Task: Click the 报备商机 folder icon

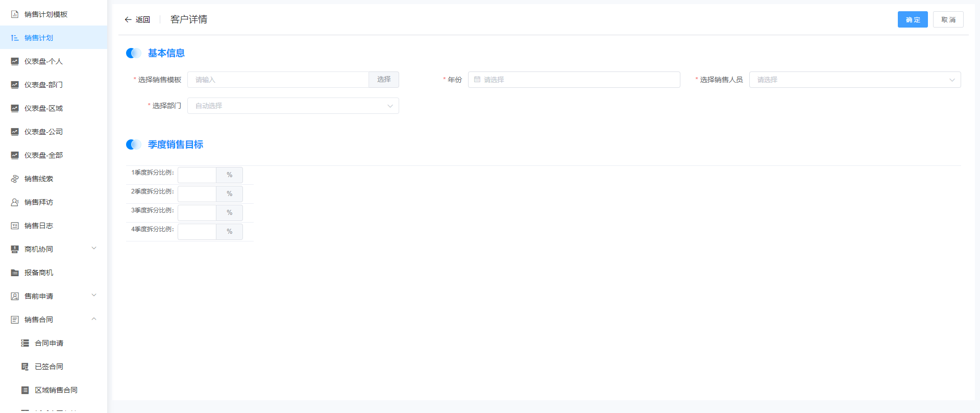Action: click(15, 273)
